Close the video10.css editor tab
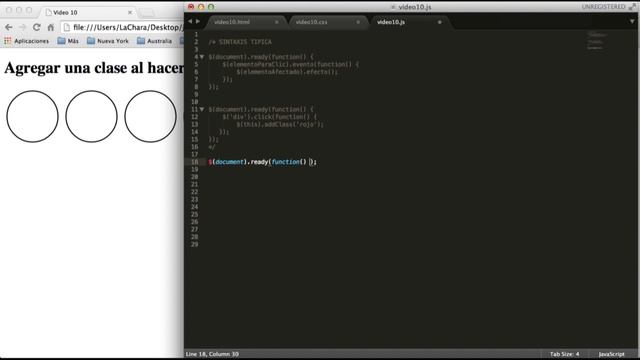 click(x=358, y=22)
